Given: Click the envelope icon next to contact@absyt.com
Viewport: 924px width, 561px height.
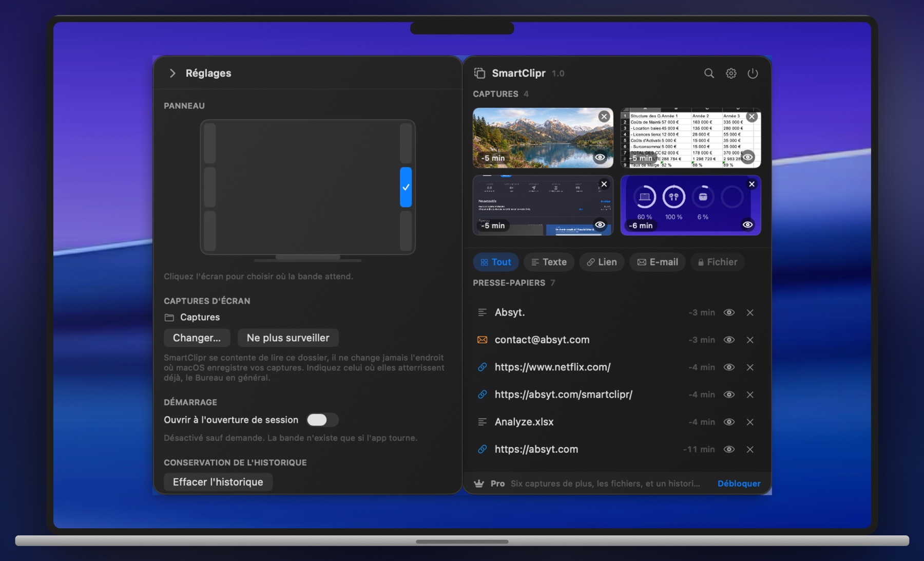Looking at the screenshot, I should tap(482, 340).
